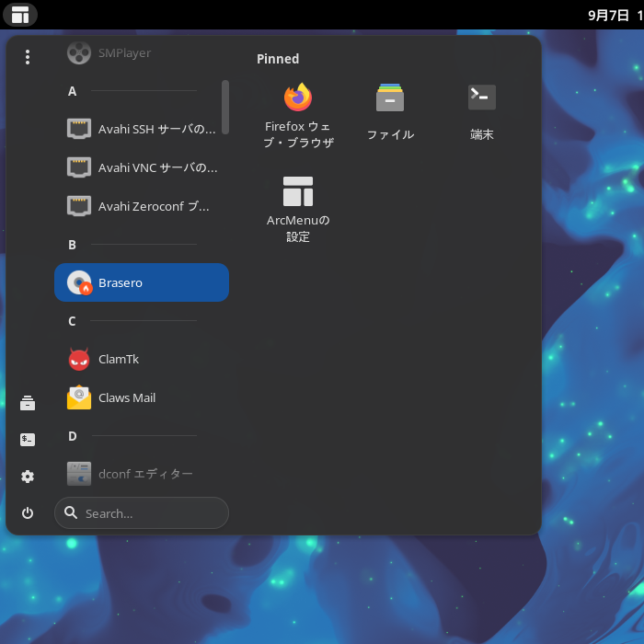Image resolution: width=644 pixels, height=644 pixels.
Task: Open pinned ファイル file manager
Action: (390, 111)
